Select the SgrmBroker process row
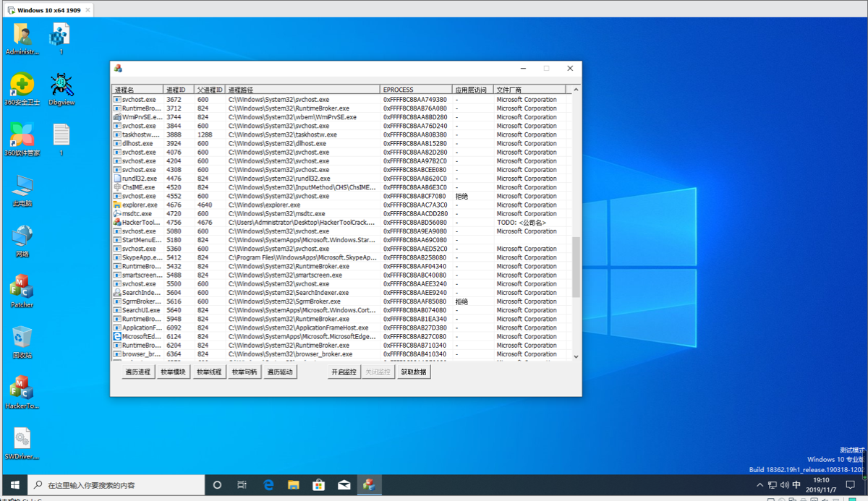Screen dimensions: 868x501 [x=341, y=301]
